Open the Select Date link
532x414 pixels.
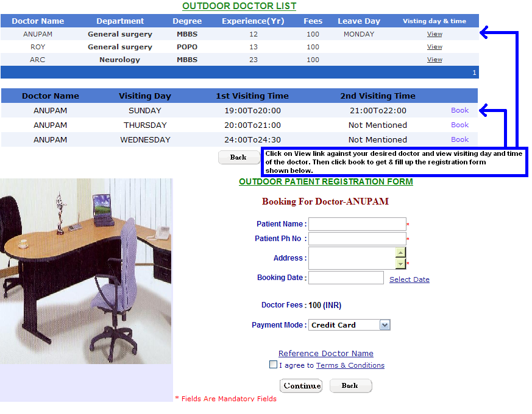[409, 279]
